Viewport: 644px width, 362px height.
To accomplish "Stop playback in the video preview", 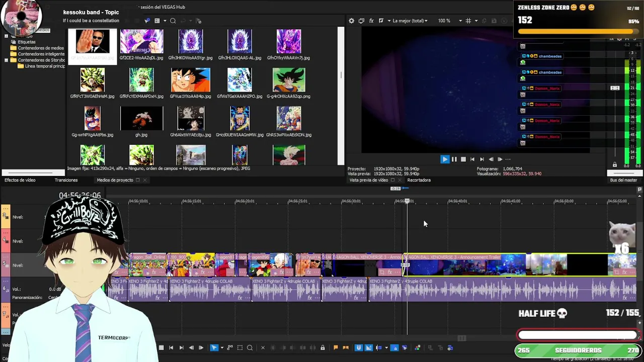I will coord(463,159).
